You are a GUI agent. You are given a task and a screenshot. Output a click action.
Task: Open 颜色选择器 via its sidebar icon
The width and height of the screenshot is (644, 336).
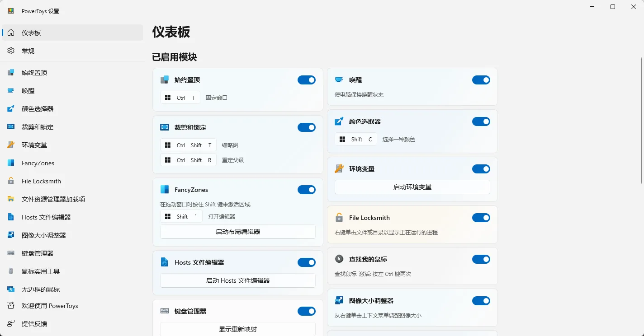tap(11, 109)
